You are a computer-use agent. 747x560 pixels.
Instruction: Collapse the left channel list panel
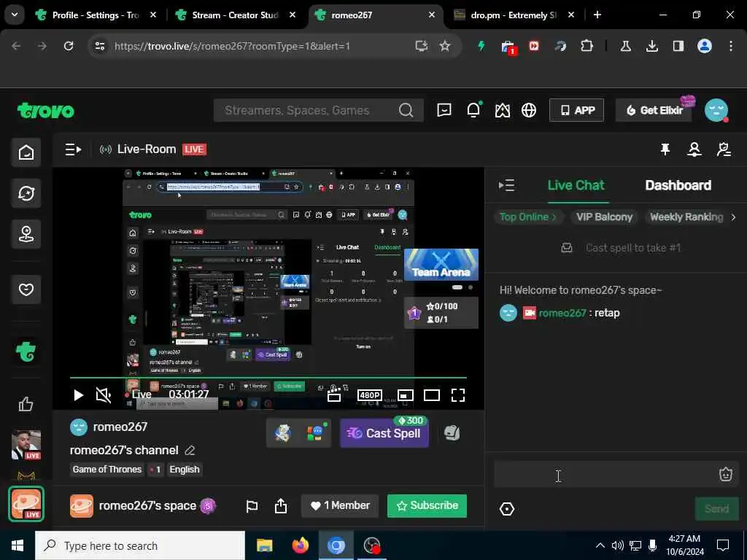coord(74,149)
